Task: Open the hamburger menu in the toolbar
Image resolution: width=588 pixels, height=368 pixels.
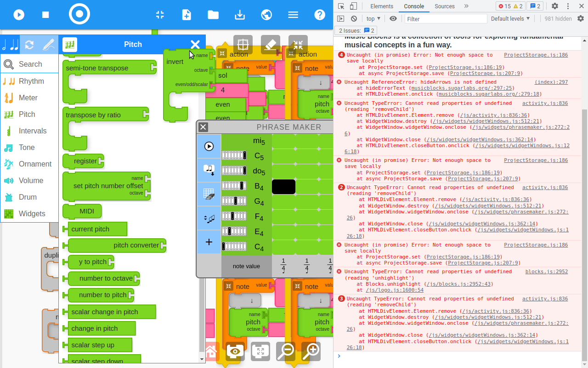Action: [293, 14]
